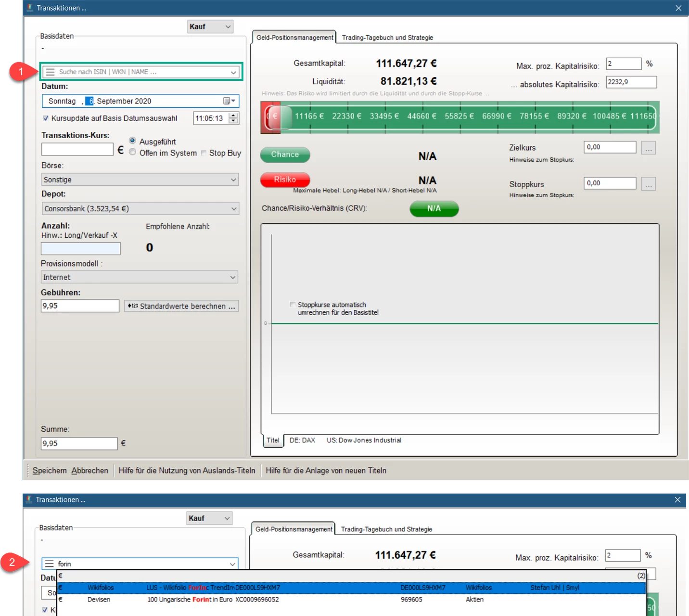Click the Stoppkurs input field
Image resolution: width=689 pixels, height=616 pixels.
click(610, 183)
